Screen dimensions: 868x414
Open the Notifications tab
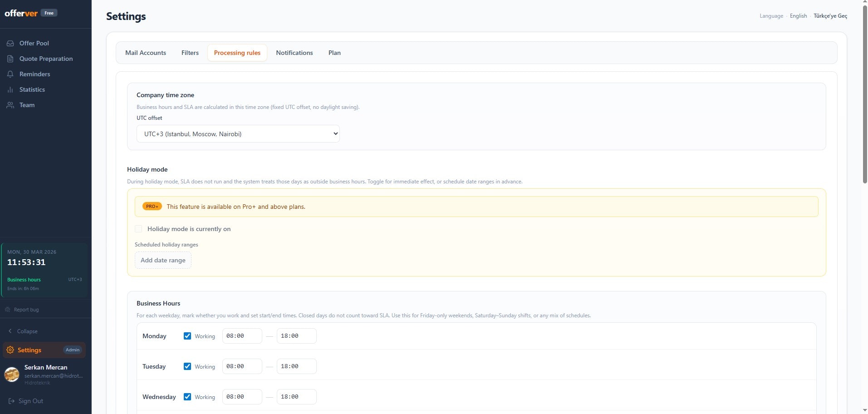(294, 53)
